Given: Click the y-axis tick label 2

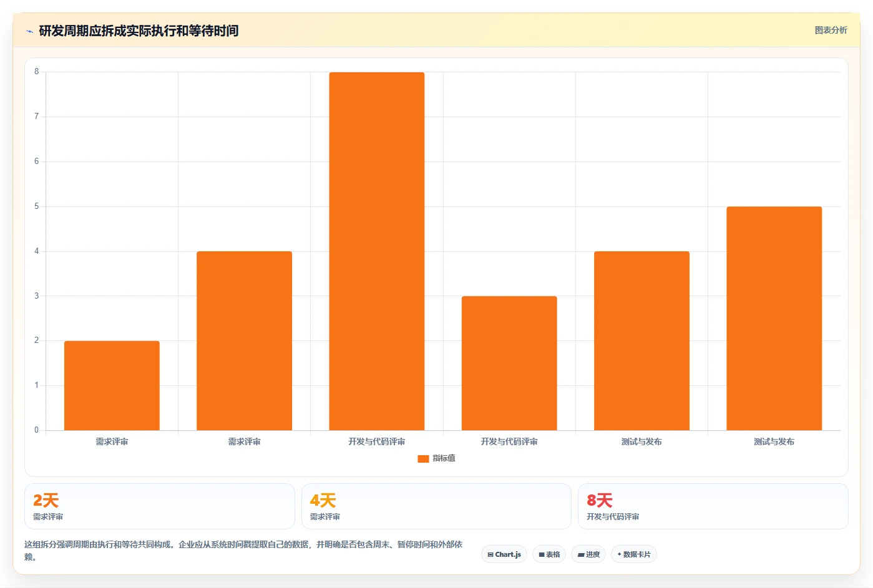Looking at the screenshot, I should coord(36,340).
